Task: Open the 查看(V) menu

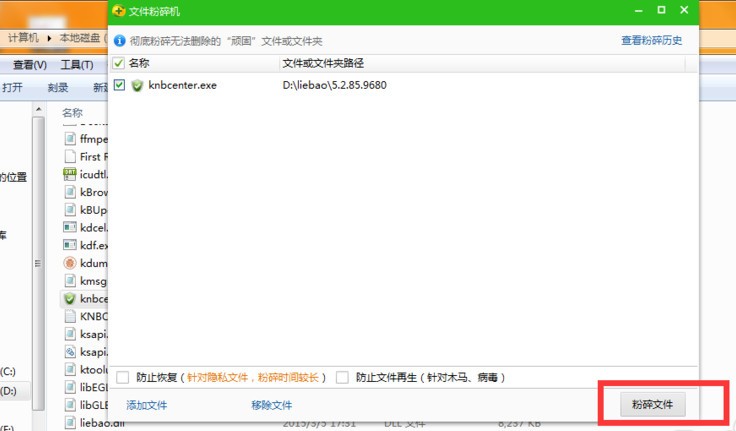Action: point(30,65)
